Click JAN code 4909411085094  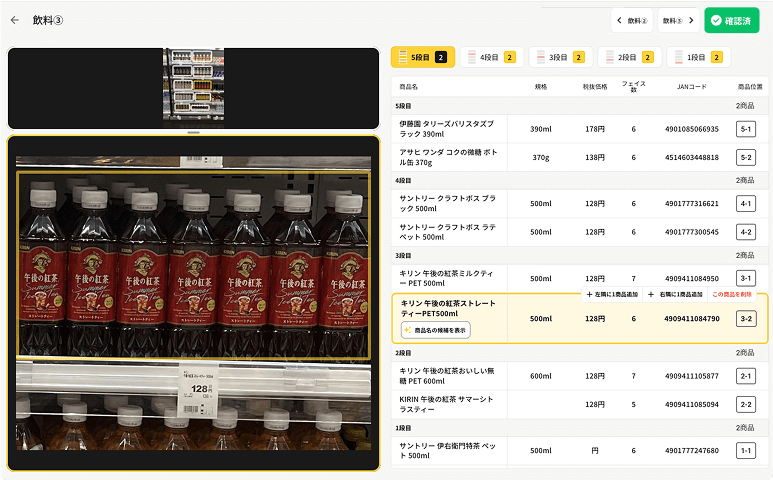click(x=692, y=405)
